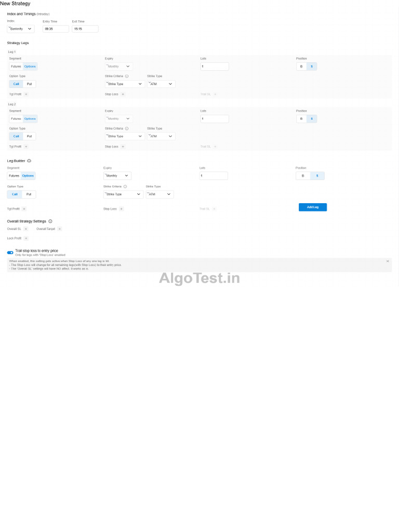Add Tgt Profit plus icon in Leg 1
The image size is (399, 532).
[x=26, y=95]
